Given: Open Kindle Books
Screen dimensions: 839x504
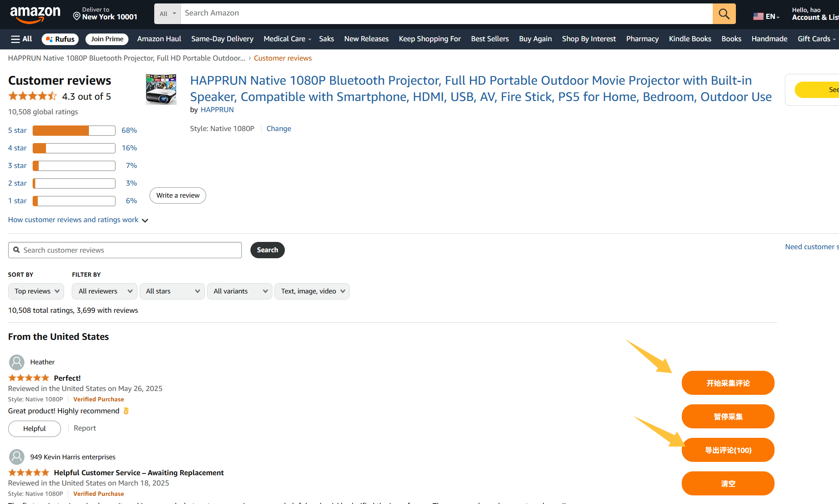Looking at the screenshot, I should pyautogui.click(x=690, y=39).
